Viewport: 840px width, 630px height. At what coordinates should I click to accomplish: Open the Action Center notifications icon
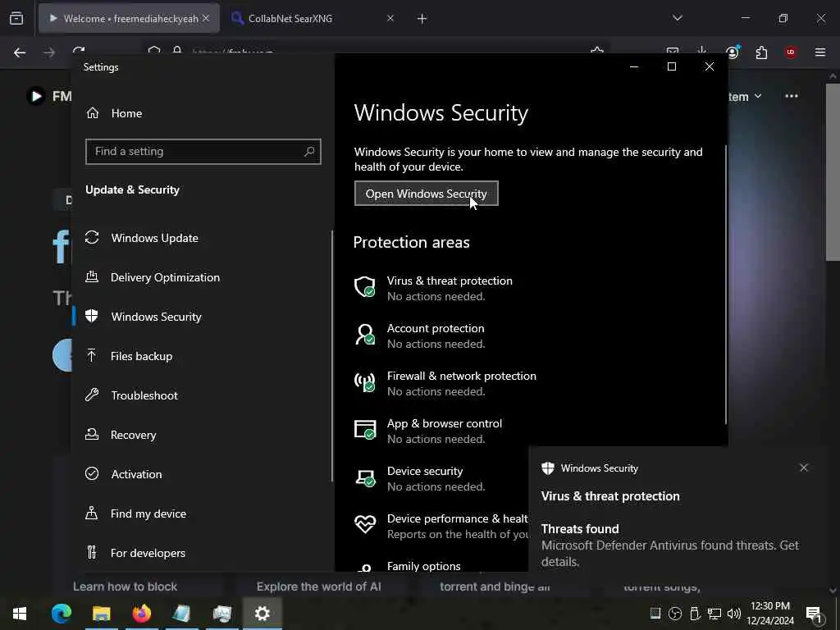pyautogui.click(x=814, y=614)
